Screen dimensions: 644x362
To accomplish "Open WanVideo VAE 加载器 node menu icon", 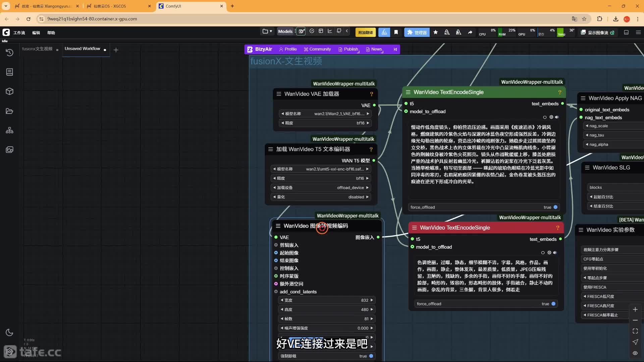I will 279,94.
